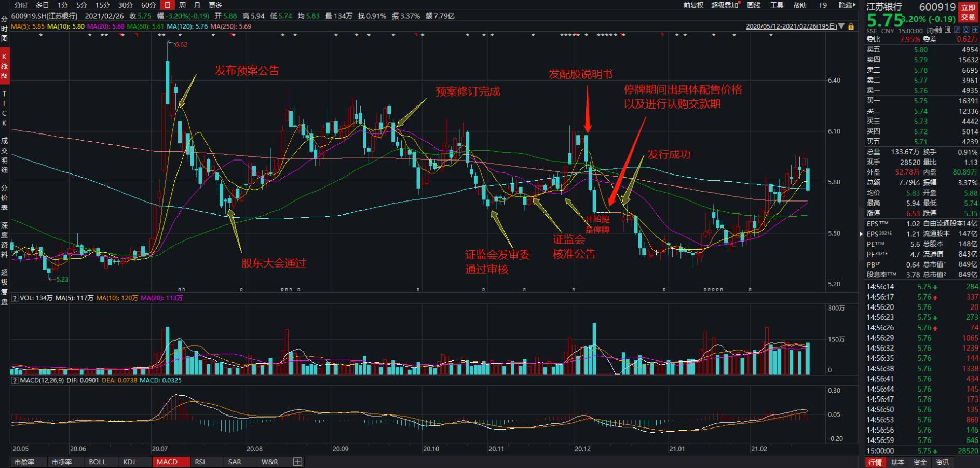The width and height of the screenshot is (980, 468).
Task: Click the bell price-alert icon near 600919
Action: (x=966, y=31)
